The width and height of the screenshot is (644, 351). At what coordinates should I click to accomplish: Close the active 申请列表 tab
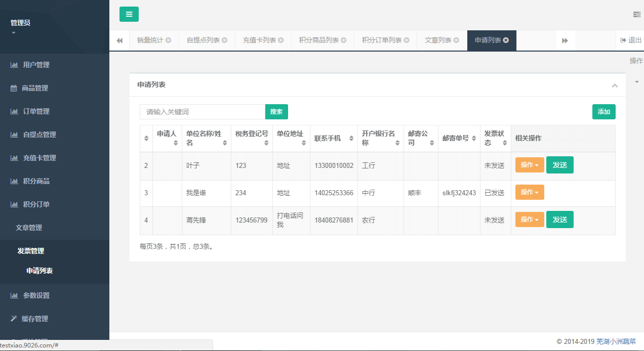click(x=506, y=40)
